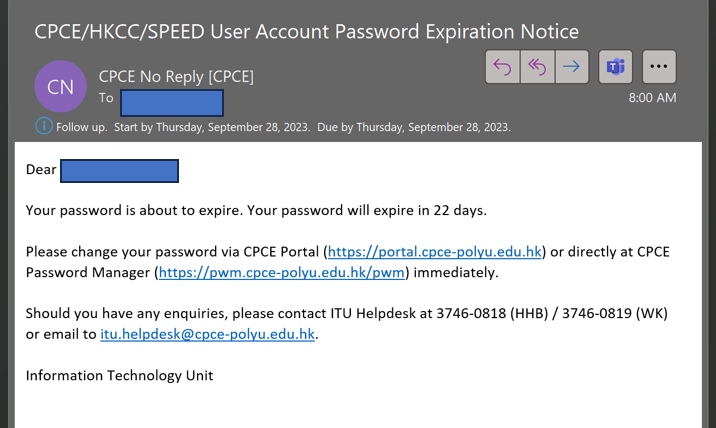The height and width of the screenshot is (428, 716).
Task: Click the redacted name after Dear
Action: [119, 171]
